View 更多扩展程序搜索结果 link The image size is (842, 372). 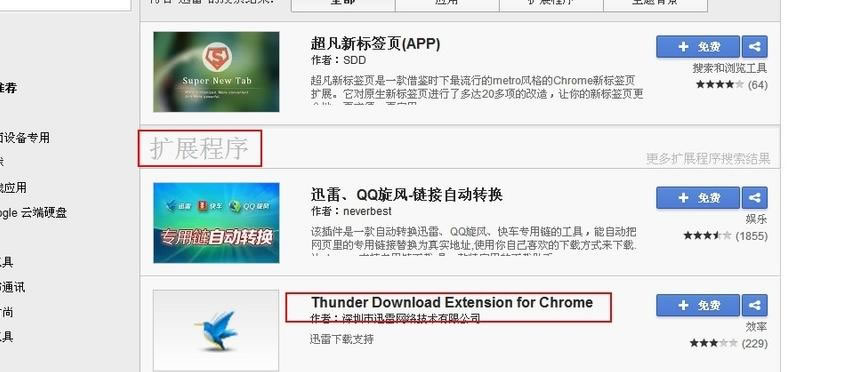pyautogui.click(x=708, y=159)
